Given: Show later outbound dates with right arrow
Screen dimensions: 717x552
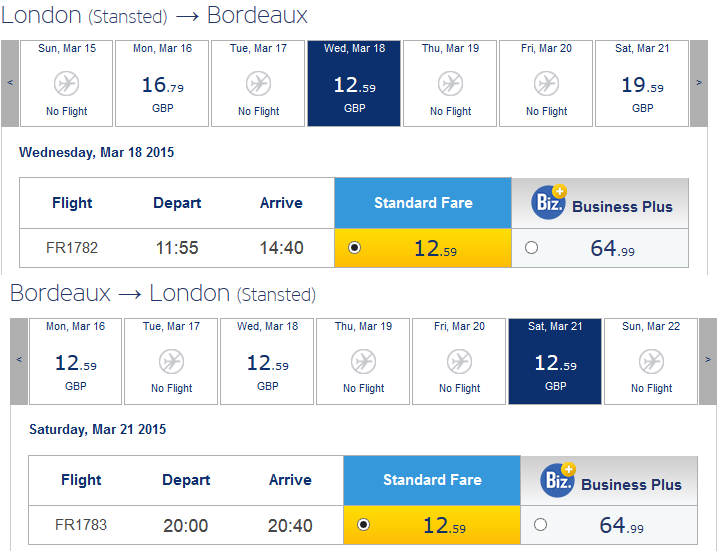Looking at the screenshot, I should click(x=699, y=83).
